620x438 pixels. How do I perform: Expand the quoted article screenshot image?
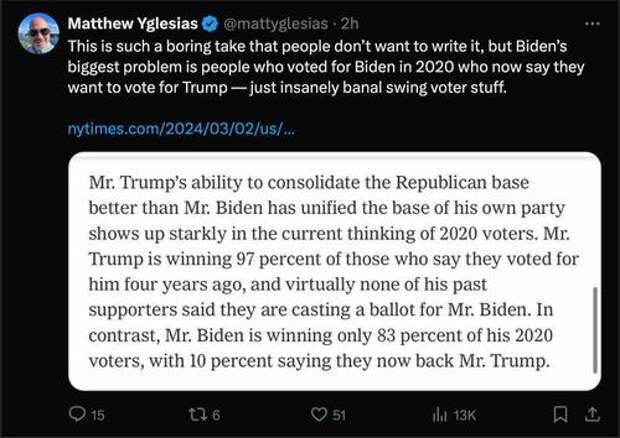(335, 271)
